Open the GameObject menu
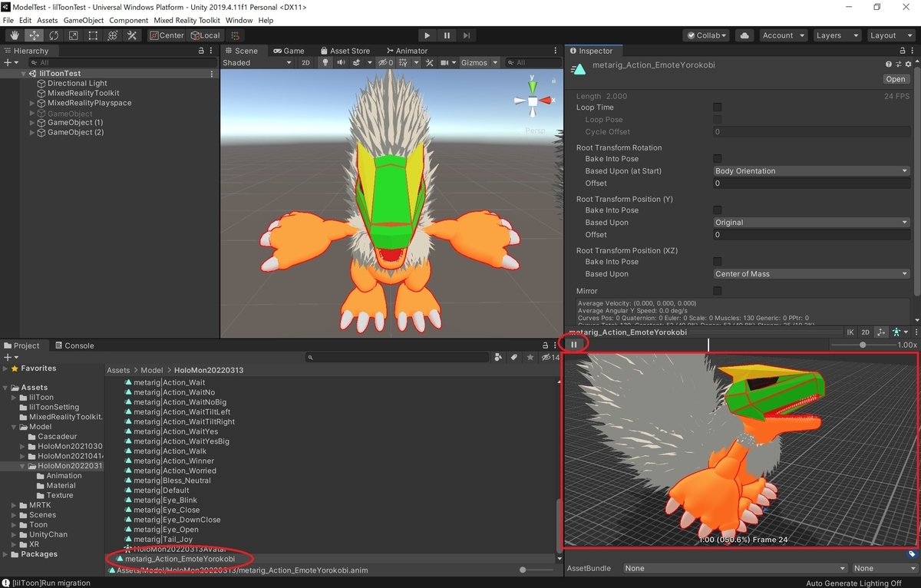The height and width of the screenshot is (588, 921). pos(83,20)
